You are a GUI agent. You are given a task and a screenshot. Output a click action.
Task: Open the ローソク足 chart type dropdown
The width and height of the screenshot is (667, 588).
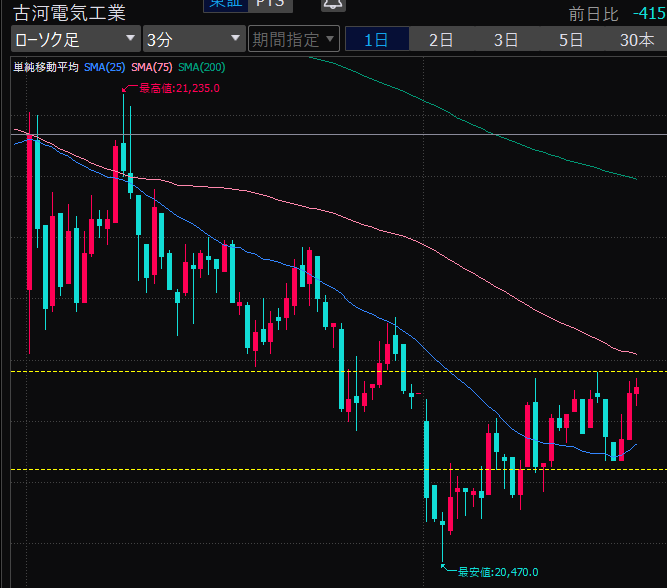pos(75,40)
